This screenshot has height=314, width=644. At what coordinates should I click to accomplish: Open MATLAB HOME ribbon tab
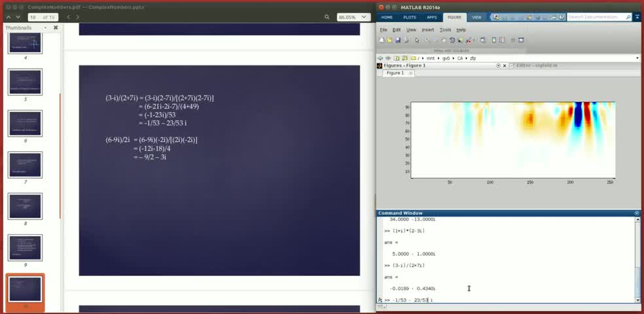[x=387, y=17]
